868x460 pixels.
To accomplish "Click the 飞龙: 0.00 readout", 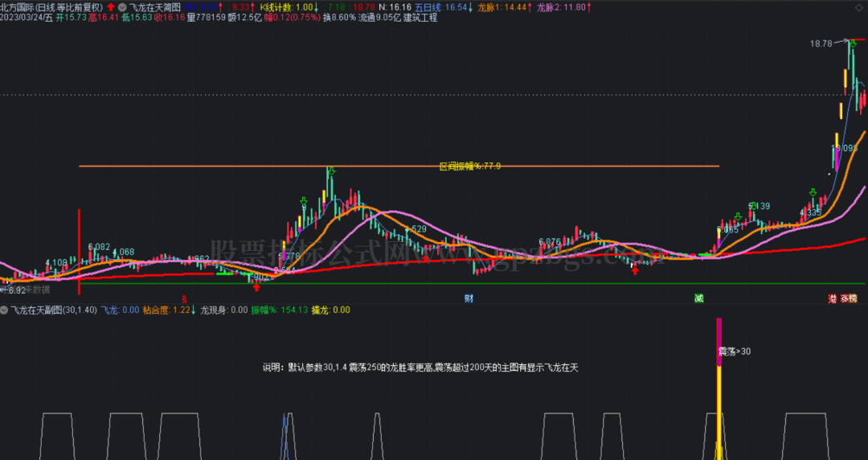I will tap(120, 310).
